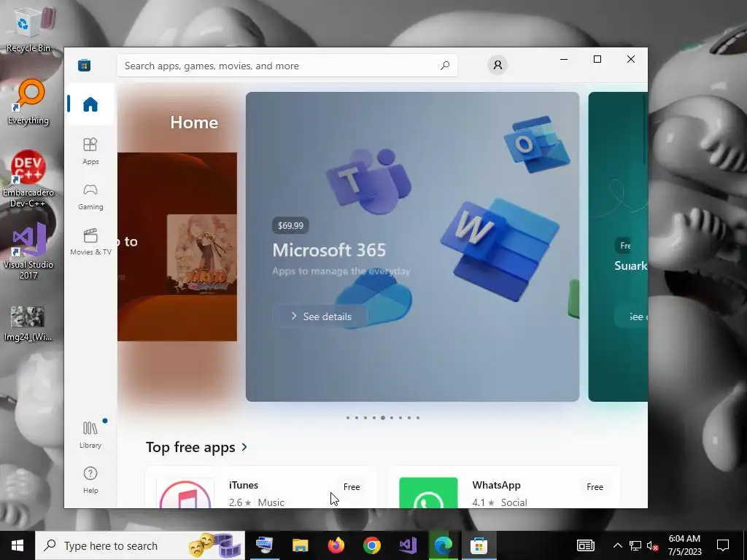
Task: Click the WhatsApp app icon
Action: coord(428,494)
